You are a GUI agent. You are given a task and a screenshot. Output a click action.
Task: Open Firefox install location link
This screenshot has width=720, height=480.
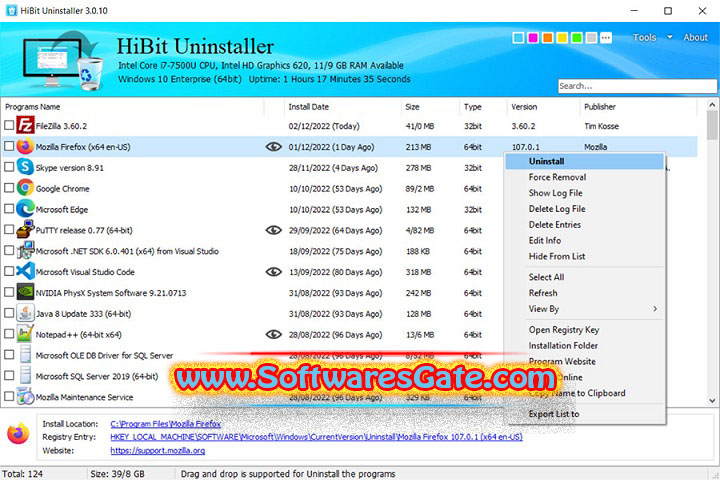tap(165, 424)
